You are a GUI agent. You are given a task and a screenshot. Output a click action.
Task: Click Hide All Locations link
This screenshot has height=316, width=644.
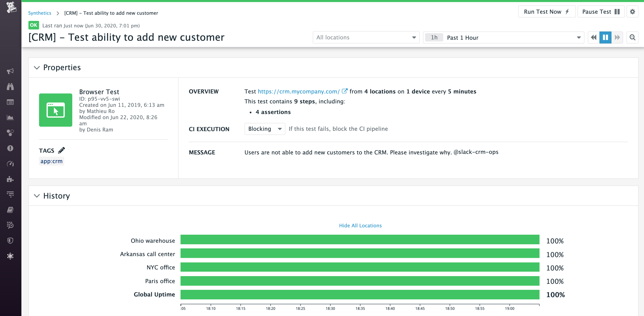[x=360, y=225]
